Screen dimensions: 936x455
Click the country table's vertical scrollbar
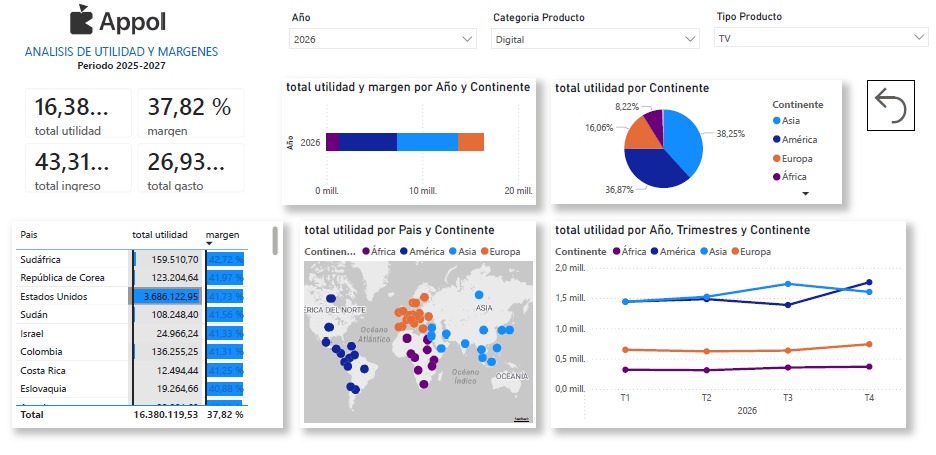coord(275,241)
